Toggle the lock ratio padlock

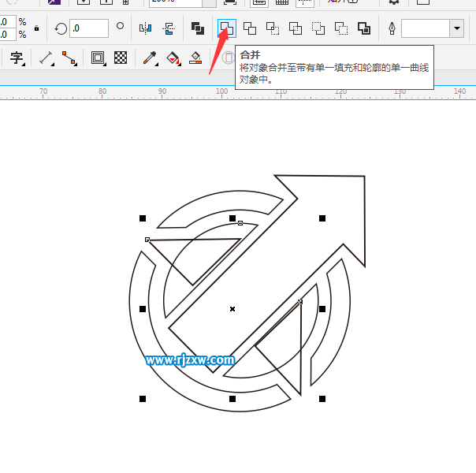pyautogui.click(x=36, y=28)
